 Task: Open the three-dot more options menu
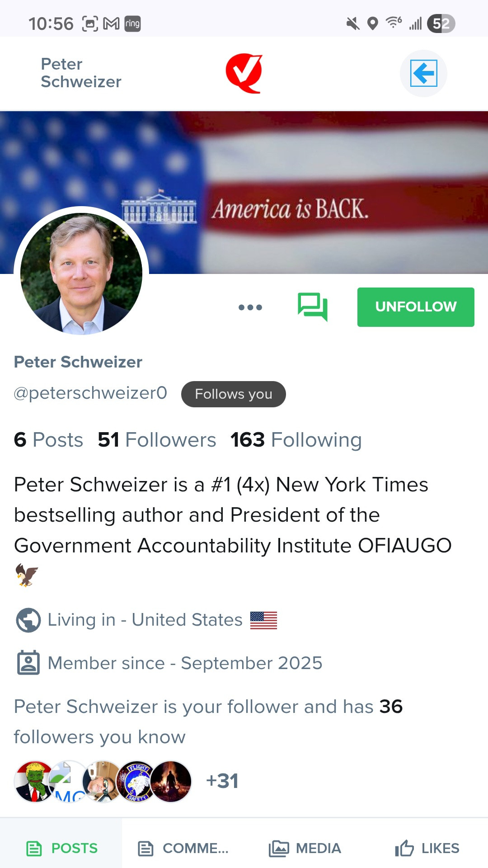(250, 307)
